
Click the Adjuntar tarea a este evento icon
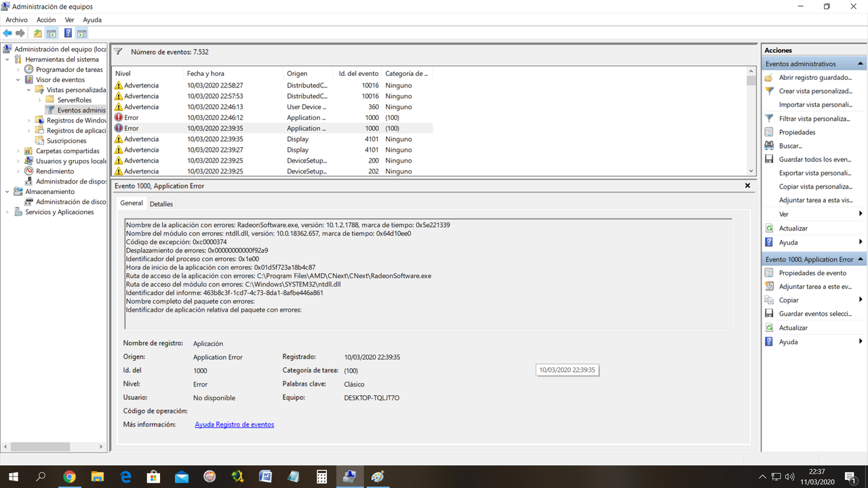[x=769, y=286]
